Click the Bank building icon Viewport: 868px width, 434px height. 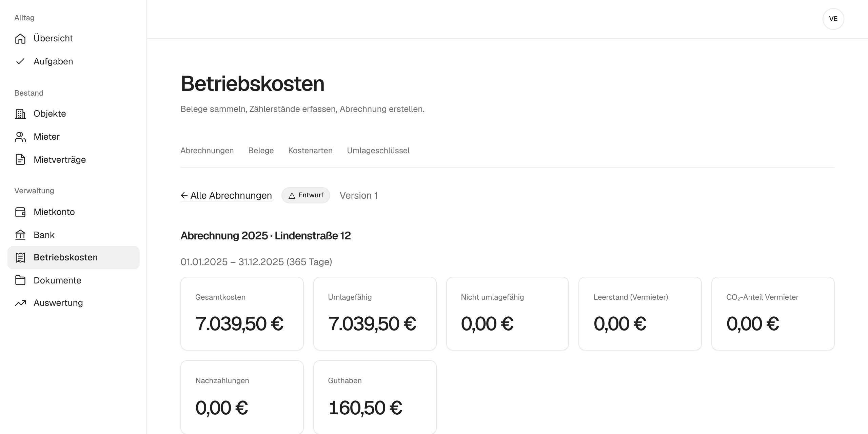[x=20, y=235]
